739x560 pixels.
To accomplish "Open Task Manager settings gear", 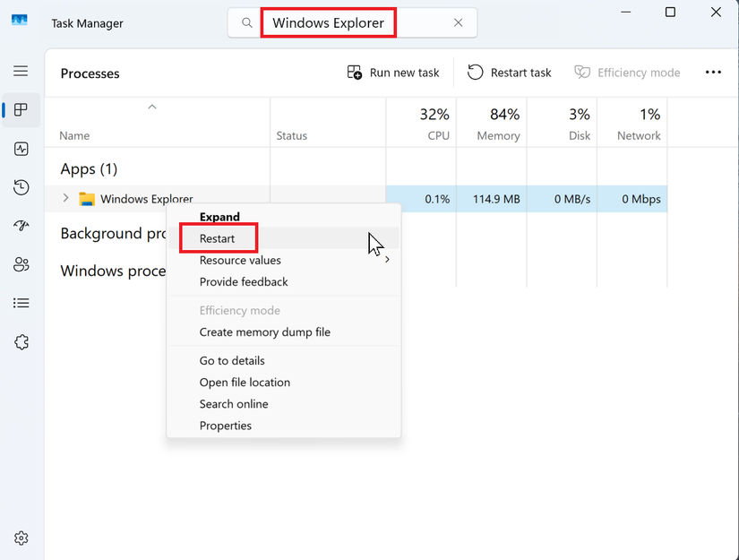I will click(x=21, y=538).
